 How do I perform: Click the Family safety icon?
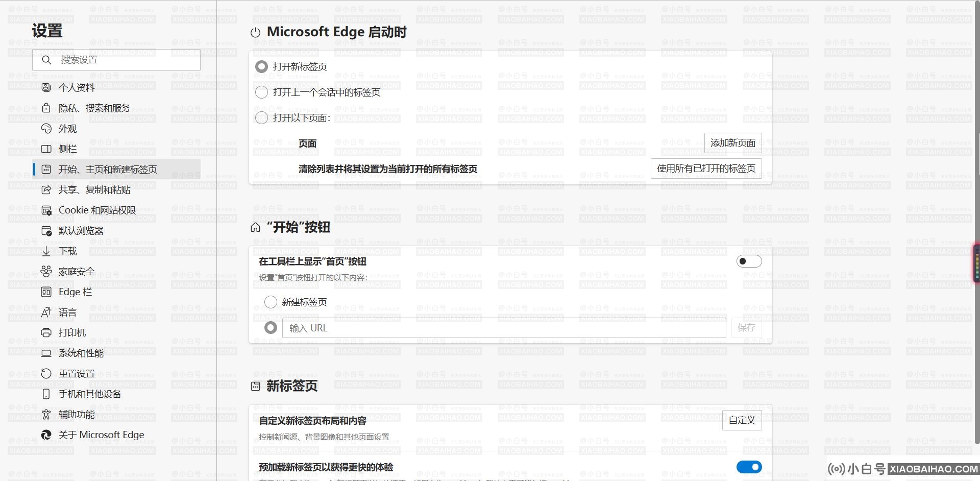(46, 271)
